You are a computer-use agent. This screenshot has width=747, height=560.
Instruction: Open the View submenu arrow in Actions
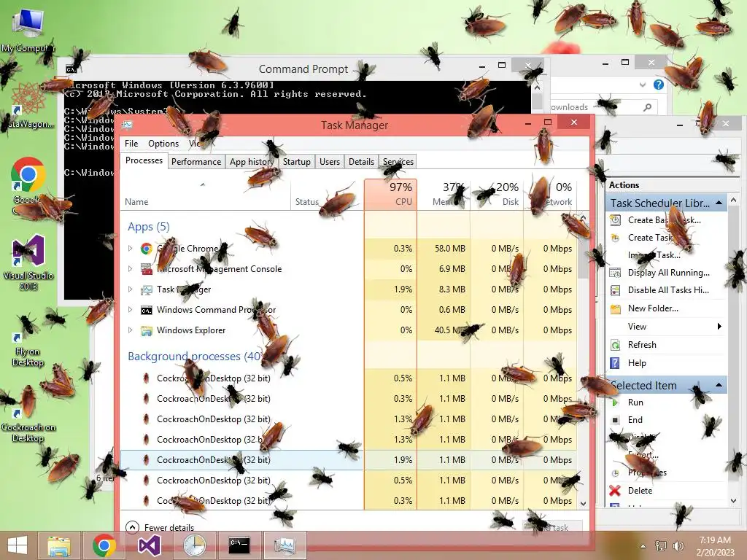[719, 327]
